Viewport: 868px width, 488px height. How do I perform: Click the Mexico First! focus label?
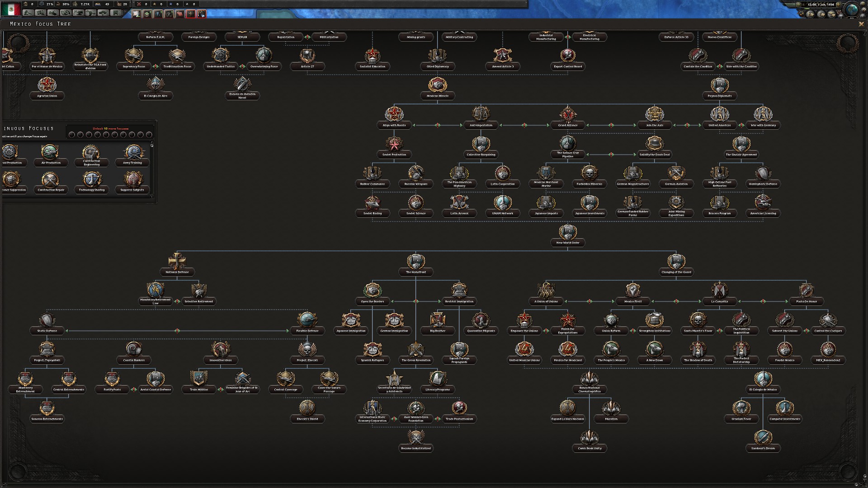633,301
